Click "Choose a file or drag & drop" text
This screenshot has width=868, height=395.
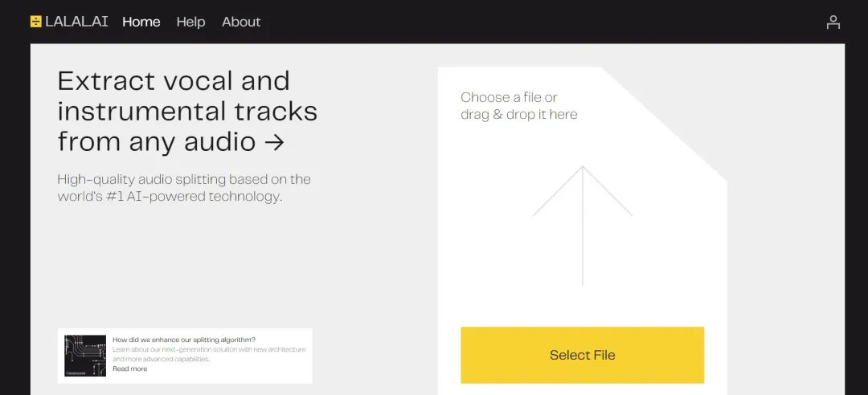[x=518, y=106]
